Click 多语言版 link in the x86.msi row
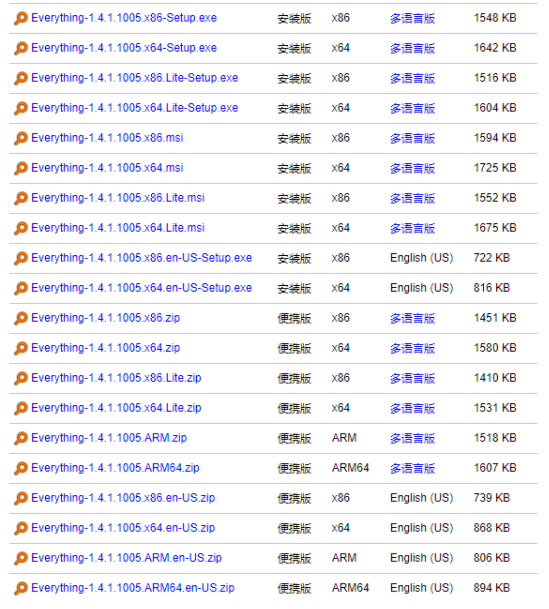The height and width of the screenshot is (609, 549). click(412, 138)
